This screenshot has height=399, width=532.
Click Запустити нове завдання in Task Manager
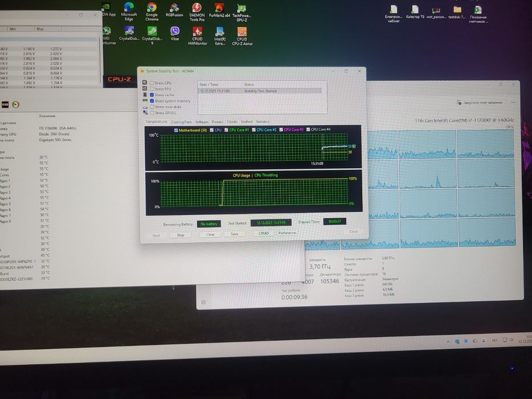coord(484,103)
